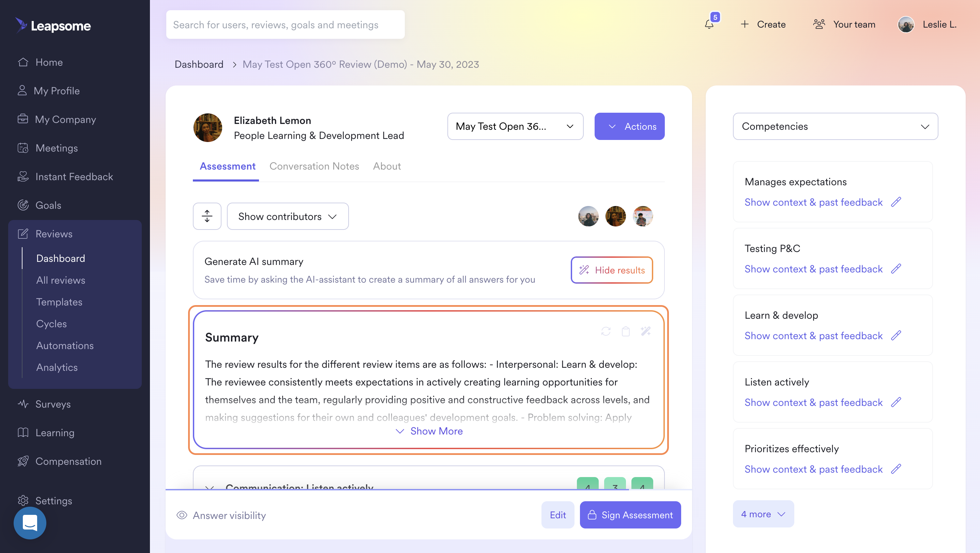Image resolution: width=980 pixels, height=553 pixels.
Task: Open Show contributors dropdown
Action: click(288, 216)
